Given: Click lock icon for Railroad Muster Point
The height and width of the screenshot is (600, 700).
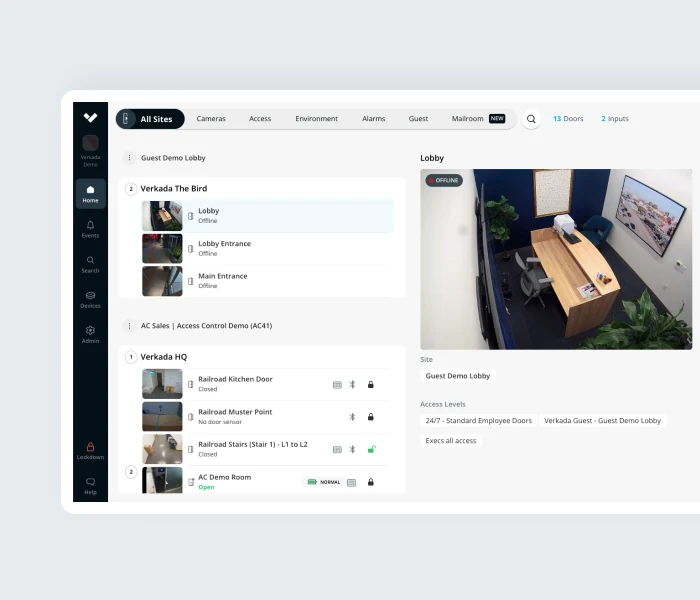Looking at the screenshot, I should click(x=371, y=417).
